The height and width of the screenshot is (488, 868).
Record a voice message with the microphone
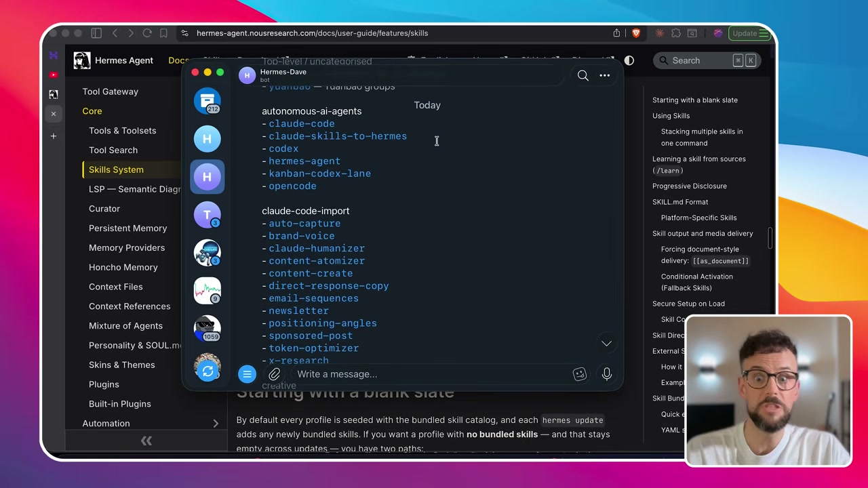(x=606, y=374)
